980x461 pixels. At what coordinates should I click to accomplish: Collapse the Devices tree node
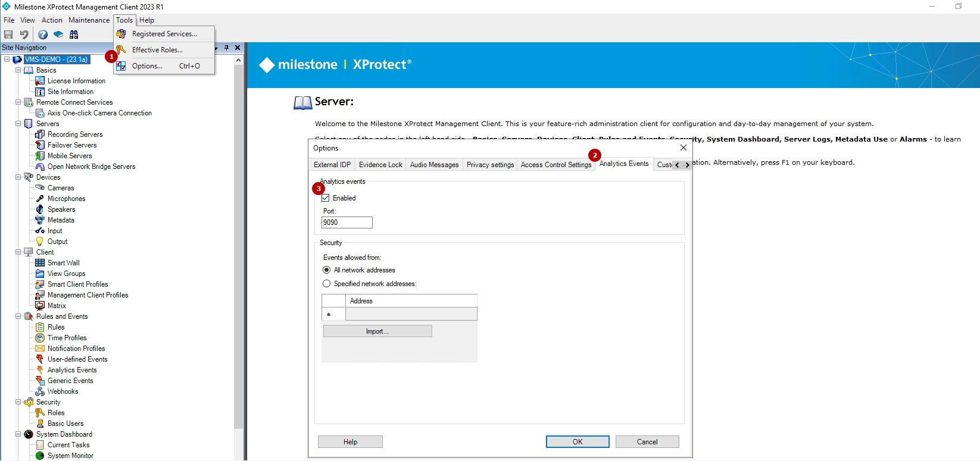tap(18, 177)
